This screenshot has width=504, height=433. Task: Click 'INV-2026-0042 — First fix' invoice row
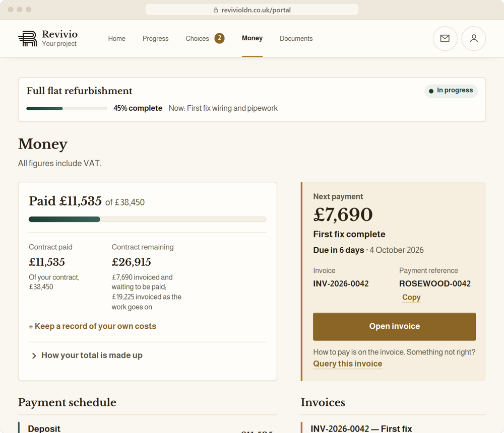(x=394, y=428)
